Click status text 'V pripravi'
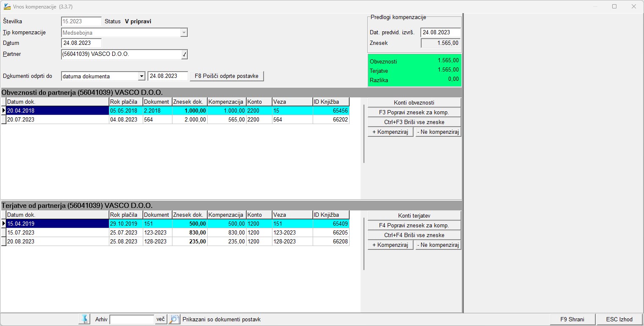644x326 pixels. tap(138, 22)
